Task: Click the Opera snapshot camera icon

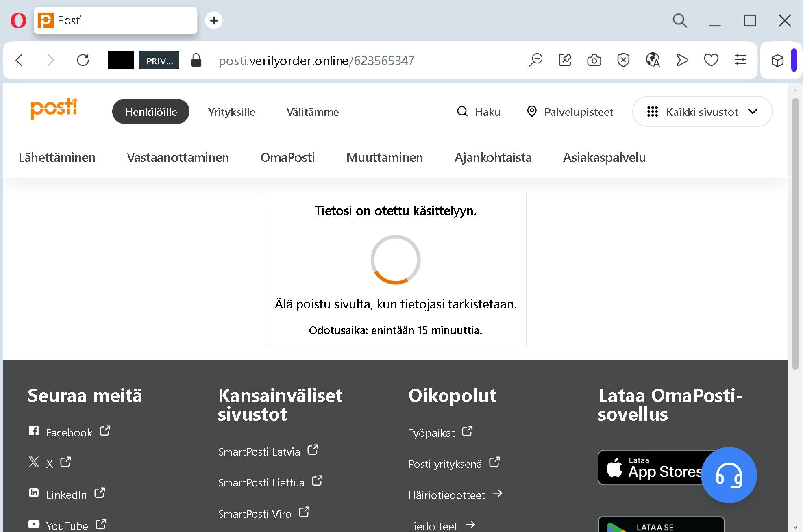Action: click(594, 60)
